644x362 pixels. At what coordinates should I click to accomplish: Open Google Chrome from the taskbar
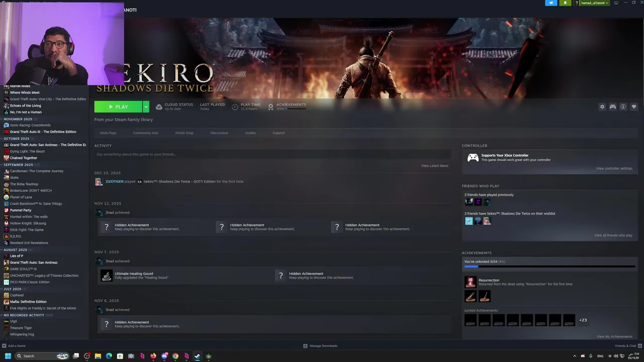click(x=175, y=356)
